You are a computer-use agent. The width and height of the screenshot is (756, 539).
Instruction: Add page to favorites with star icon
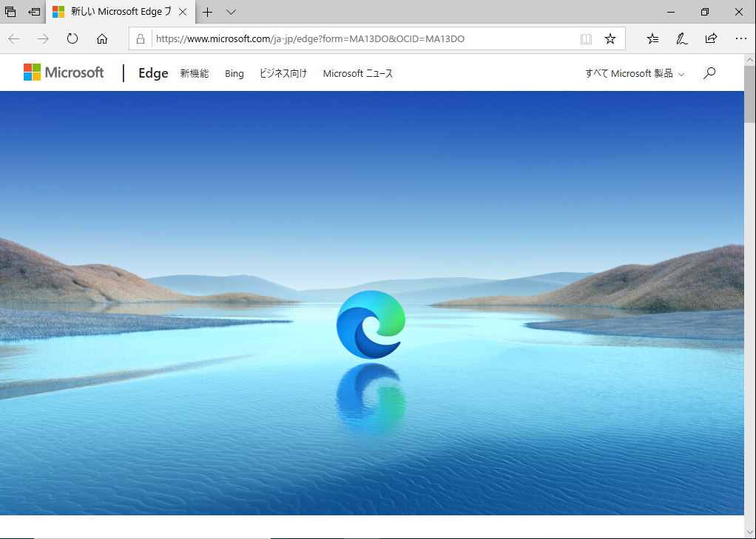[610, 39]
